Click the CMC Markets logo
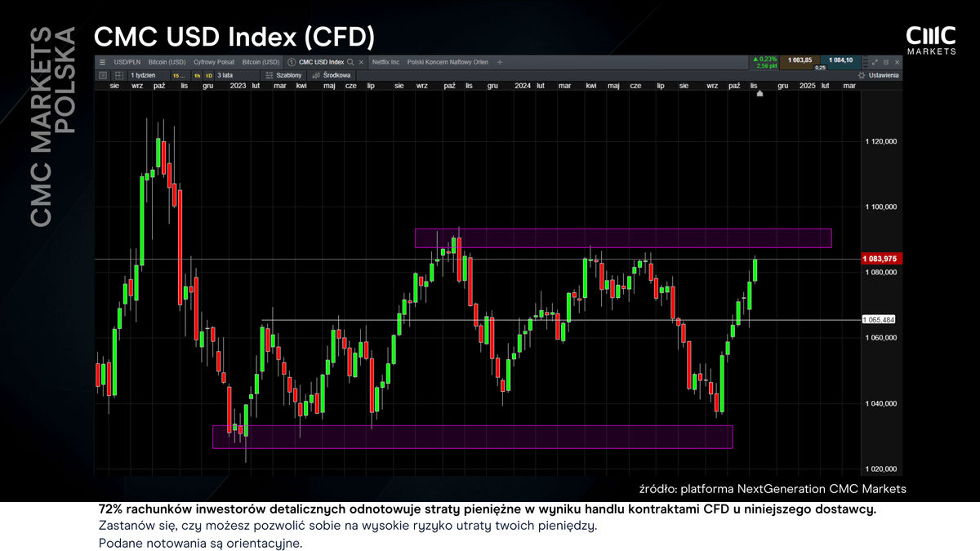The height and width of the screenshot is (551, 980). (931, 40)
